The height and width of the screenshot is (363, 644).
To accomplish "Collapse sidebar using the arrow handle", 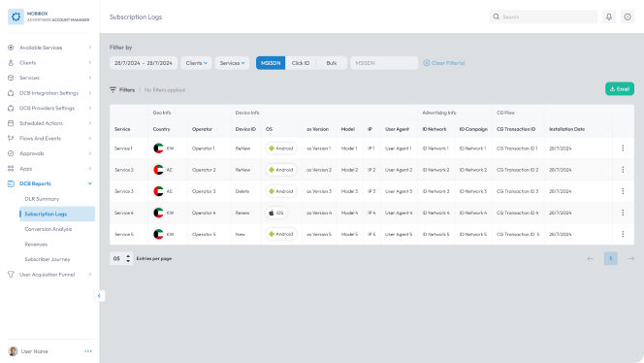I will 99,296.
